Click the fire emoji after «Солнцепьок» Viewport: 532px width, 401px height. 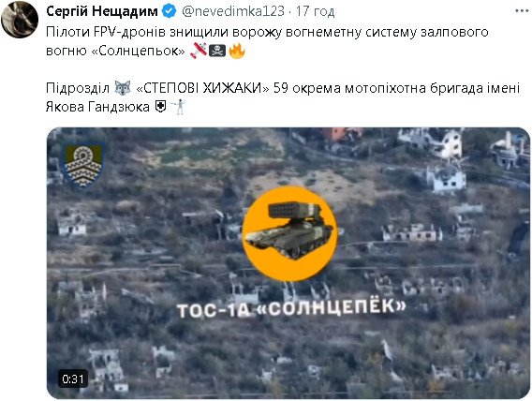pyautogui.click(x=236, y=51)
